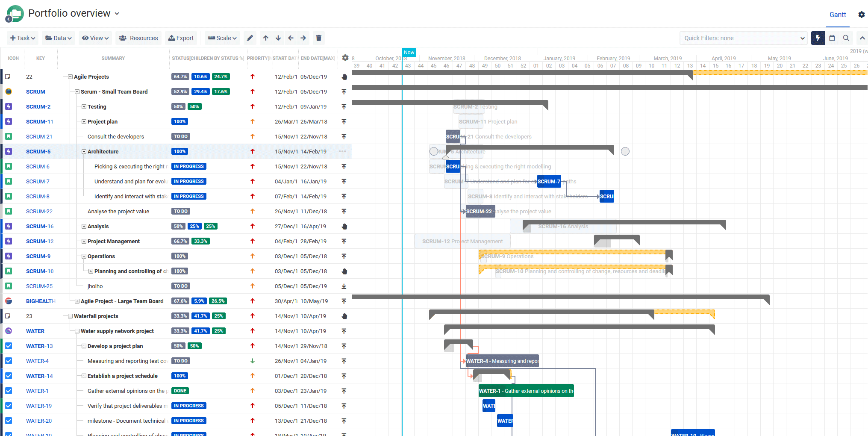Click the column settings gear in table header
Image resolution: width=868 pixels, height=436 pixels.
tap(345, 58)
